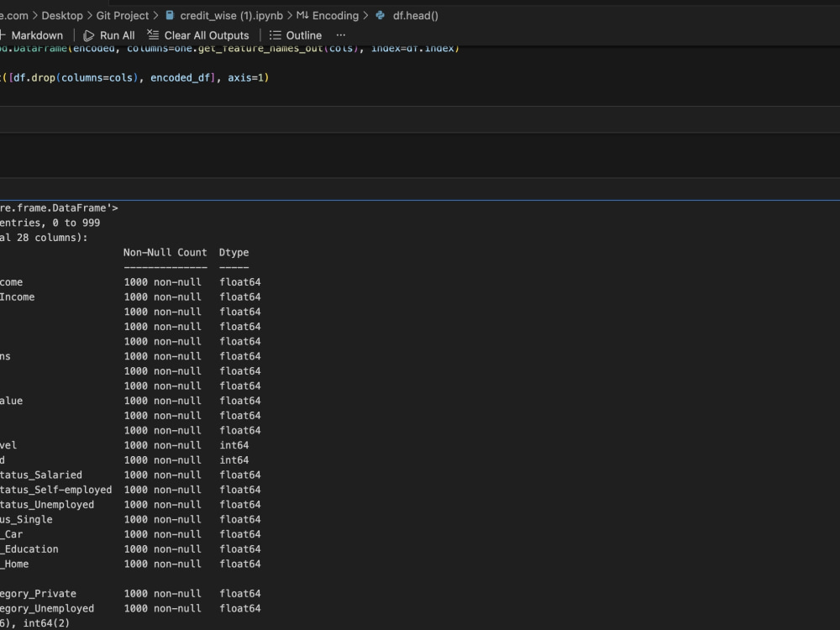Image resolution: width=840 pixels, height=630 pixels.
Task: Click the notebook file icon in breadcrumb
Action: click(x=170, y=15)
